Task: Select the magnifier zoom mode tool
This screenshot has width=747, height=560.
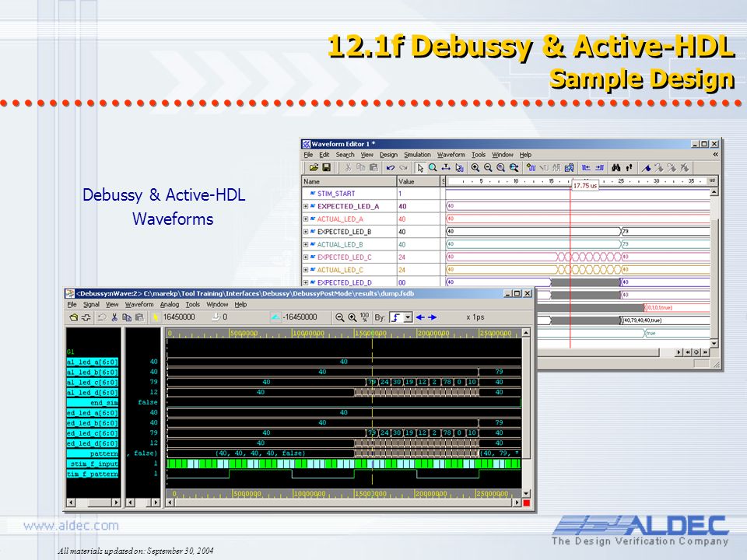Action: pos(433,168)
